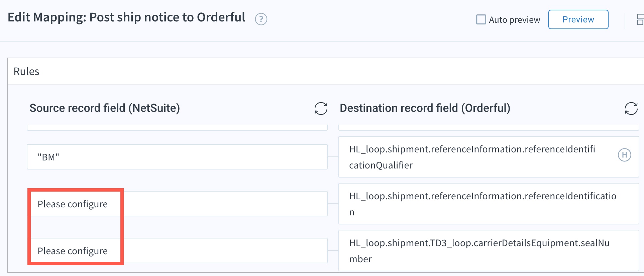Click the Source record field (NetSuite) heading
The image size is (644, 276).
105,108
